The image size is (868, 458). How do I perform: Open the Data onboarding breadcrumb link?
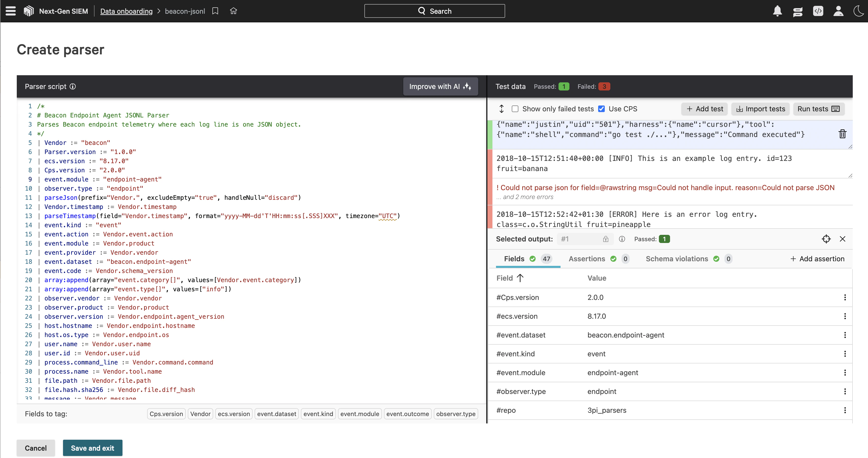point(126,11)
